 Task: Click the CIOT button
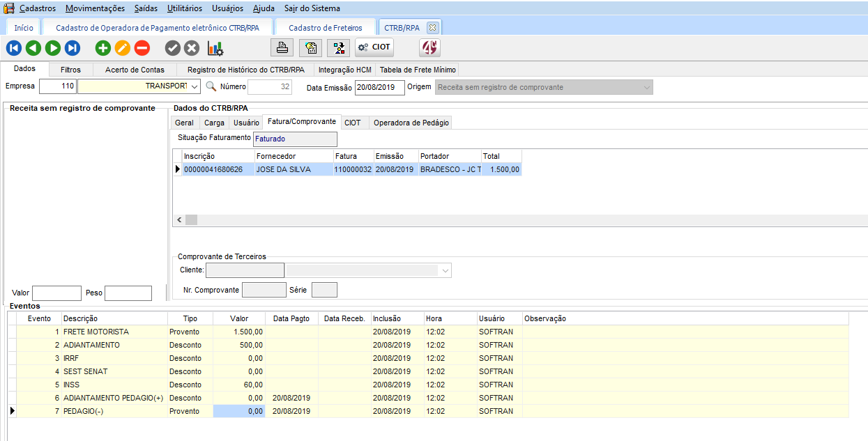[374, 48]
